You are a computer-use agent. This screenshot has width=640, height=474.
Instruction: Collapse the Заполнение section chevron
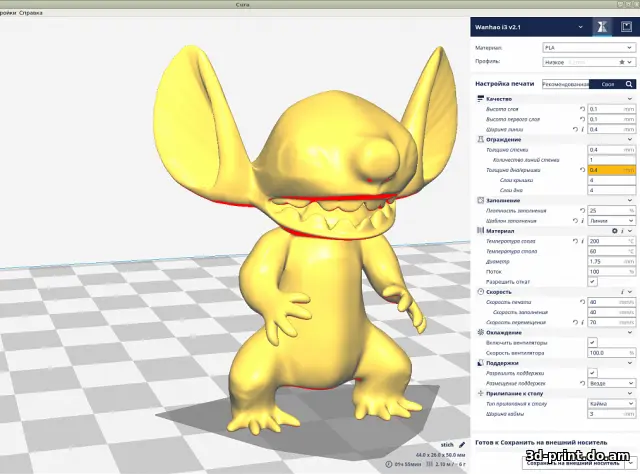tap(630, 200)
